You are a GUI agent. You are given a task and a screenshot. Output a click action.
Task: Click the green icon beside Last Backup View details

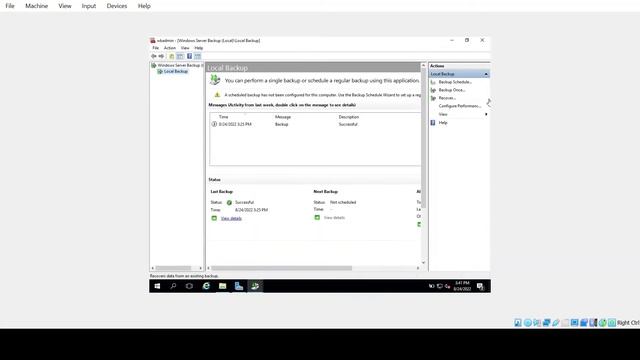point(214,218)
